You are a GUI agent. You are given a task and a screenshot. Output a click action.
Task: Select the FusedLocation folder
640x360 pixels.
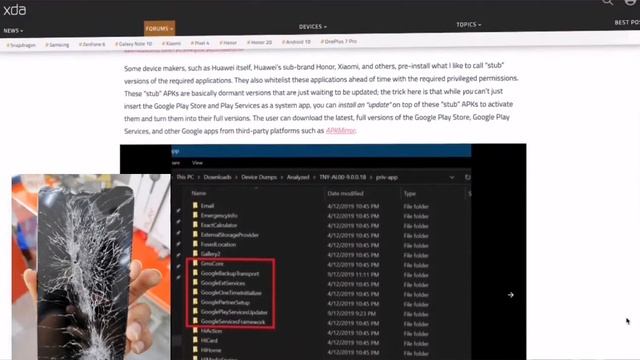coord(218,244)
